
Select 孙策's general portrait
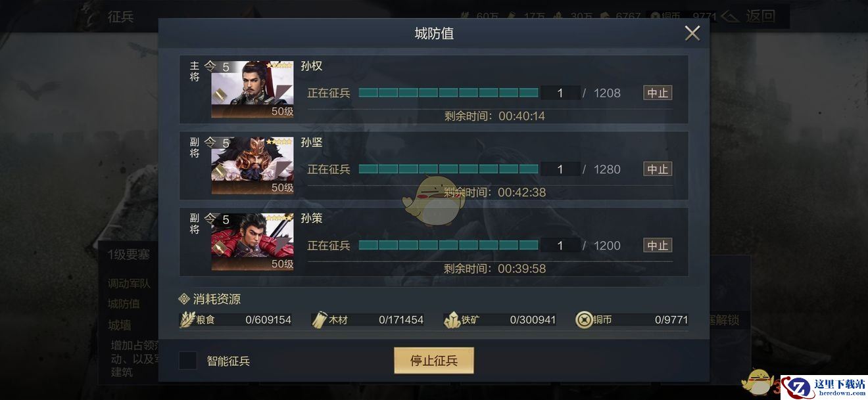click(253, 242)
